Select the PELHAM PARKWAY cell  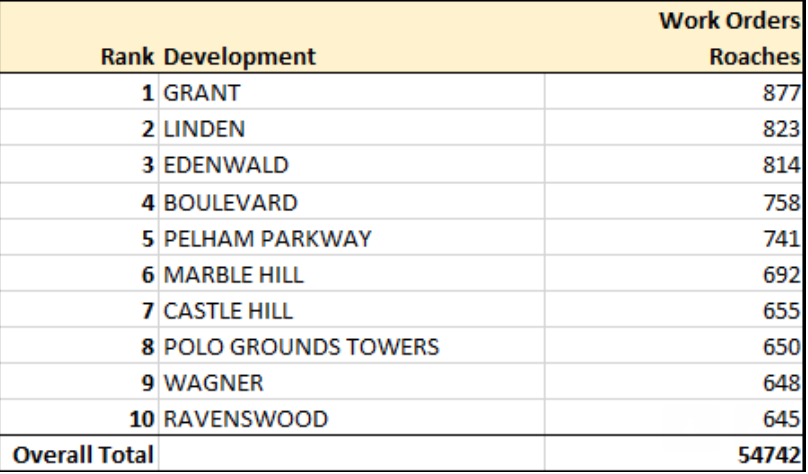tap(351, 238)
